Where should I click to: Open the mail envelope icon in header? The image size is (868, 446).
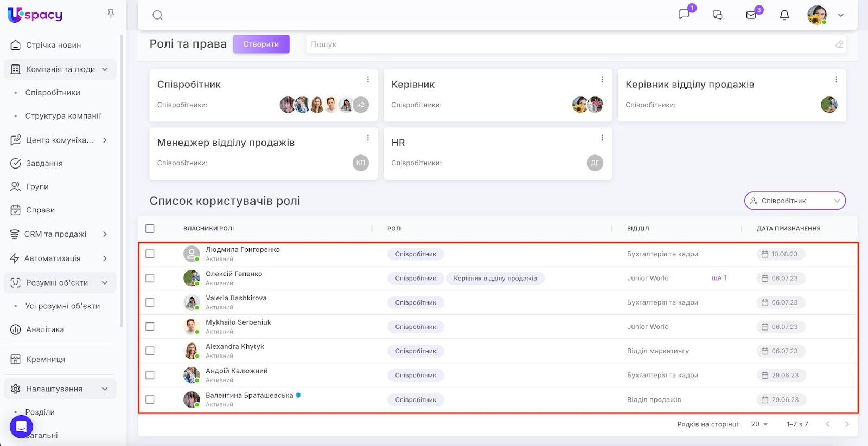click(x=751, y=15)
